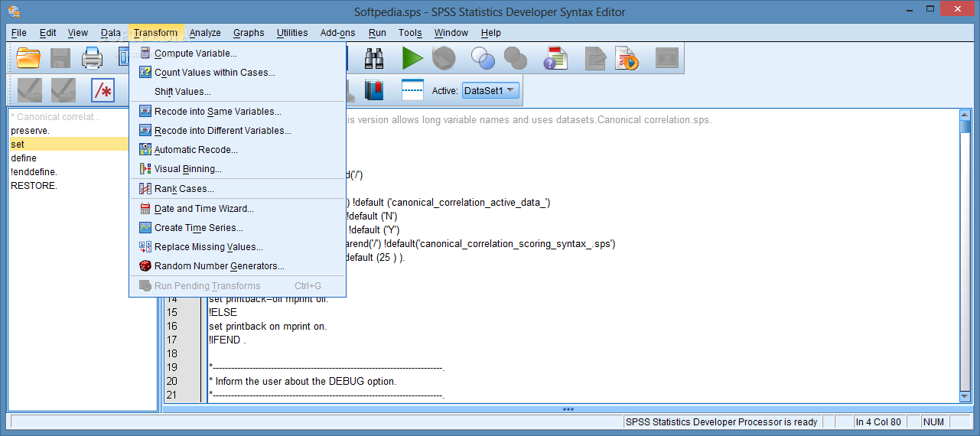980x436 pixels.
Task: Open the Data menu
Action: click(x=110, y=33)
